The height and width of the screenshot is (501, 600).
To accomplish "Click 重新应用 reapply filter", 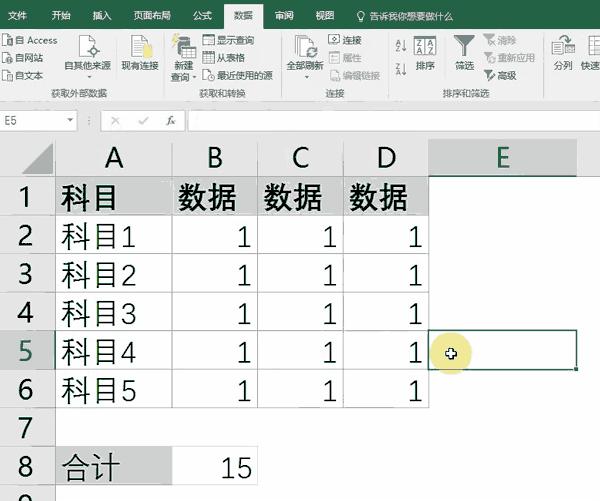I will click(509, 58).
